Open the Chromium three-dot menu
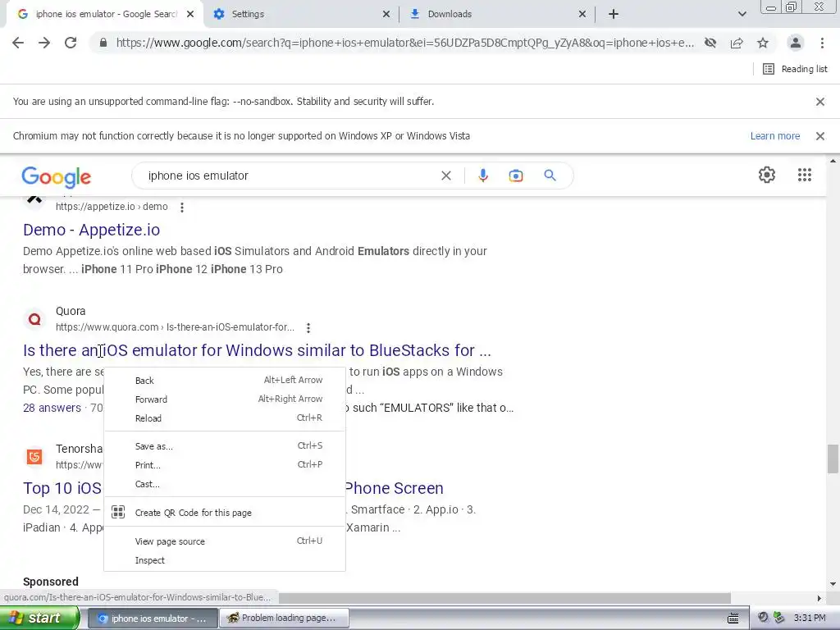The width and height of the screenshot is (840, 630). [822, 43]
